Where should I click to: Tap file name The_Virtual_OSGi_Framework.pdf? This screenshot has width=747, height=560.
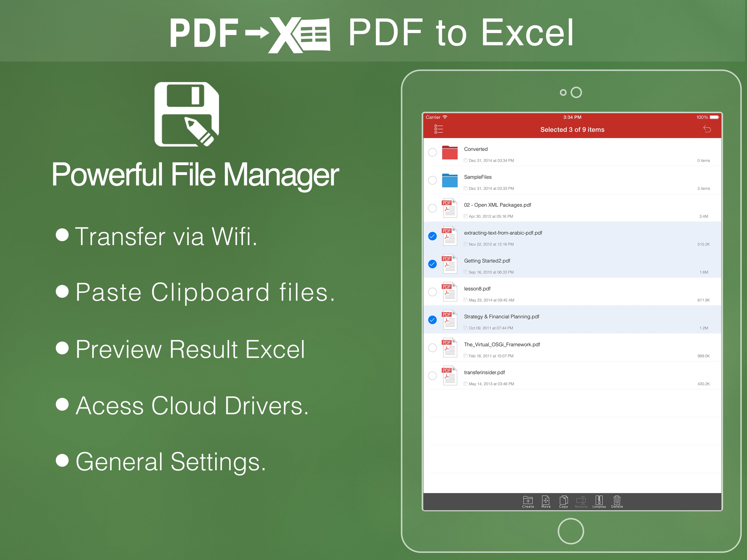502,345
